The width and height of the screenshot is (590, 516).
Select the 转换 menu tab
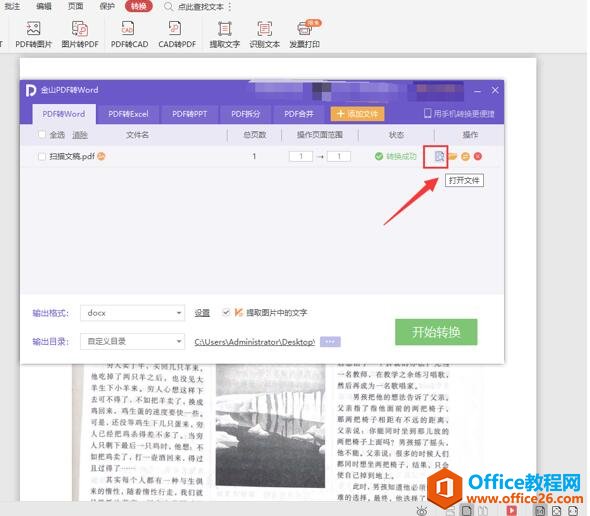coord(138,6)
